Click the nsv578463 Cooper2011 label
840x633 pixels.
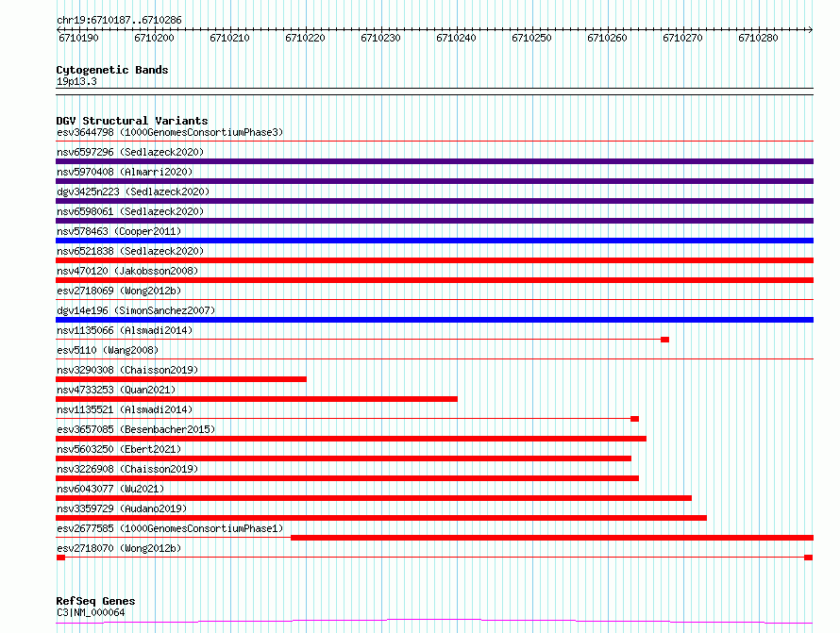(119, 231)
